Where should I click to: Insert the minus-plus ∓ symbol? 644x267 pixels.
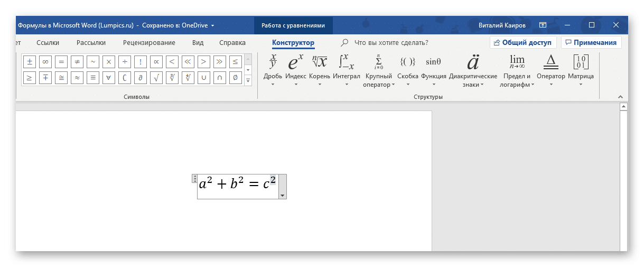click(45, 78)
